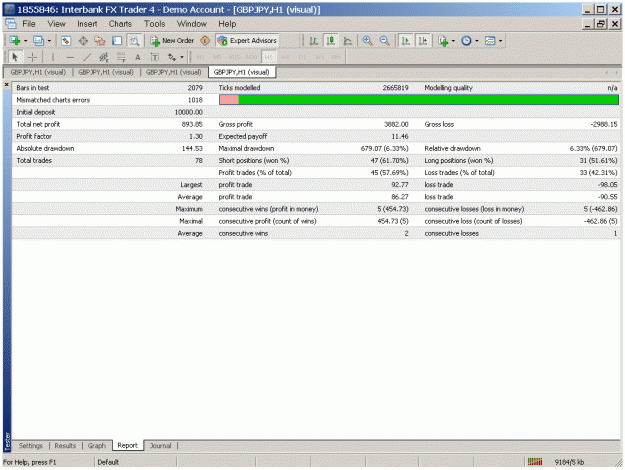
Task: Toggle the Terminal window icon
Action: point(117,41)
